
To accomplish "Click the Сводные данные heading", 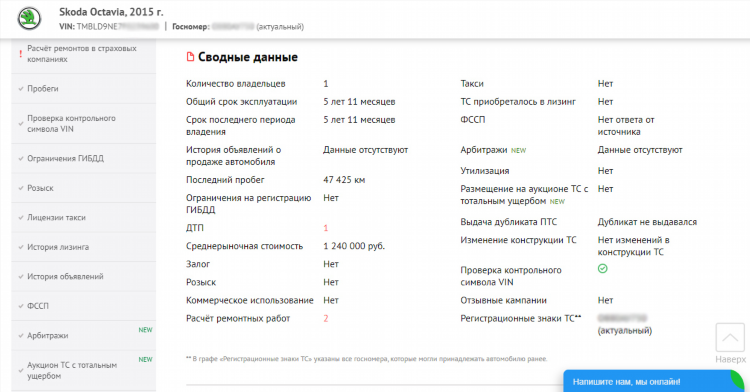I will pos(248,57).
